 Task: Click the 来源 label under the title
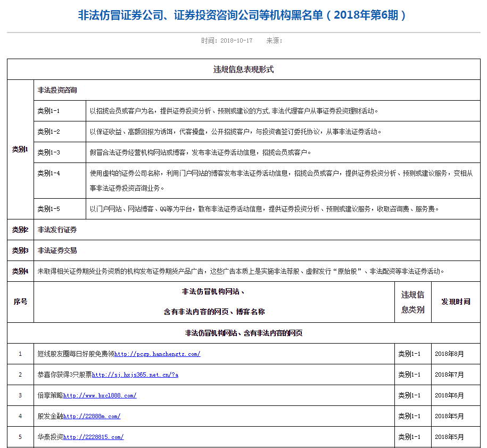(274, 40)
